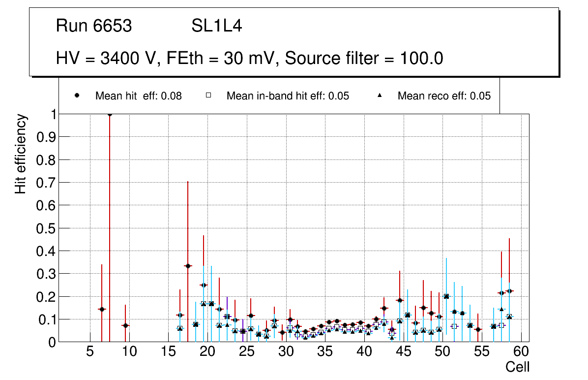Select the circle data point near 0.33 efficiency
Viewport: 588px width, 380px height.
point(188,266)
